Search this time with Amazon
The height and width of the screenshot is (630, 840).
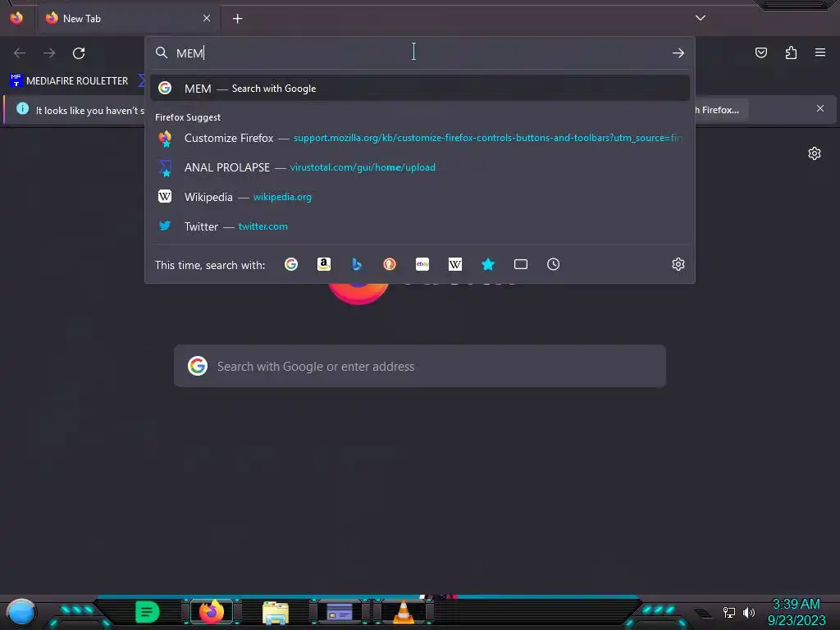pyautogui.click(x=323, y=264)
